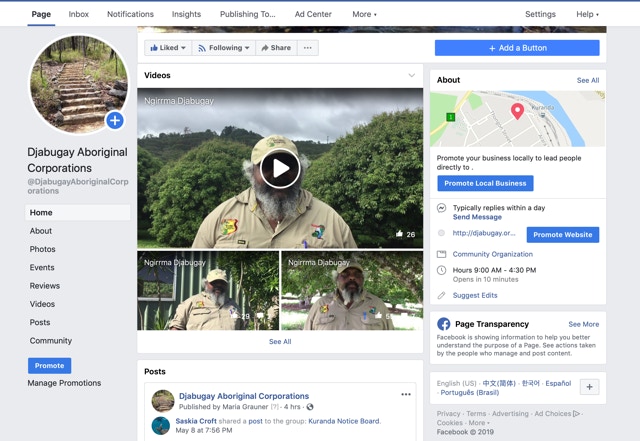The image size is (640, 441).
Task: Click the Facebook logo in Page Transparency
Action: click(x=444, y=324)
